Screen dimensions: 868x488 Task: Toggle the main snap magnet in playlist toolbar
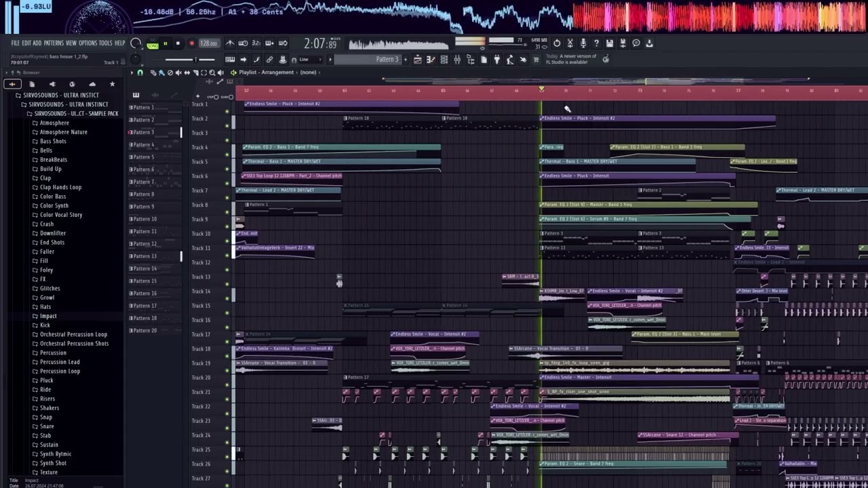coord(140,73)
